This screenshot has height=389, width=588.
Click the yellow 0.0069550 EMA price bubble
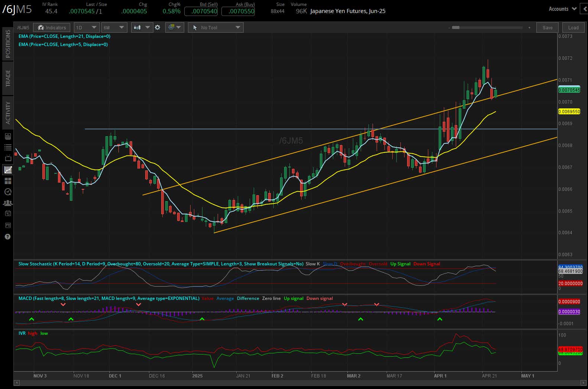tap(569, 112)
